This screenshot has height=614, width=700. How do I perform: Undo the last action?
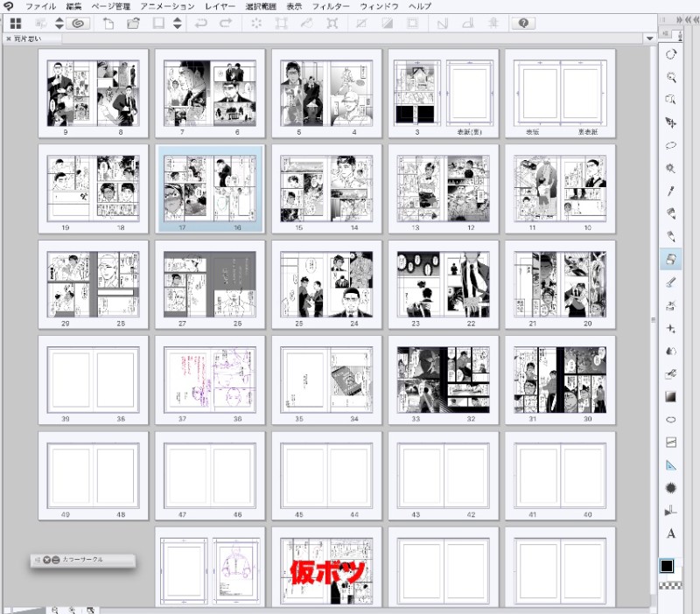point(201,24)
